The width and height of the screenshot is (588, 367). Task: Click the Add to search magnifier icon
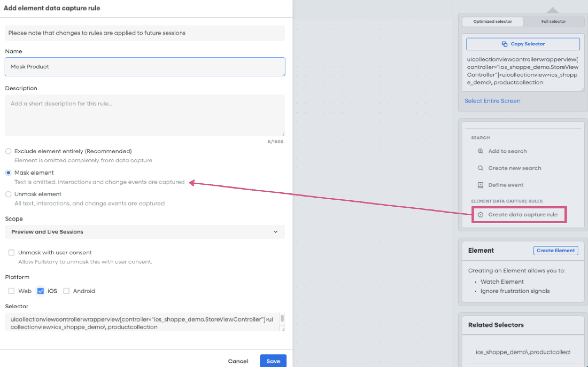click(x=480, y=151)
